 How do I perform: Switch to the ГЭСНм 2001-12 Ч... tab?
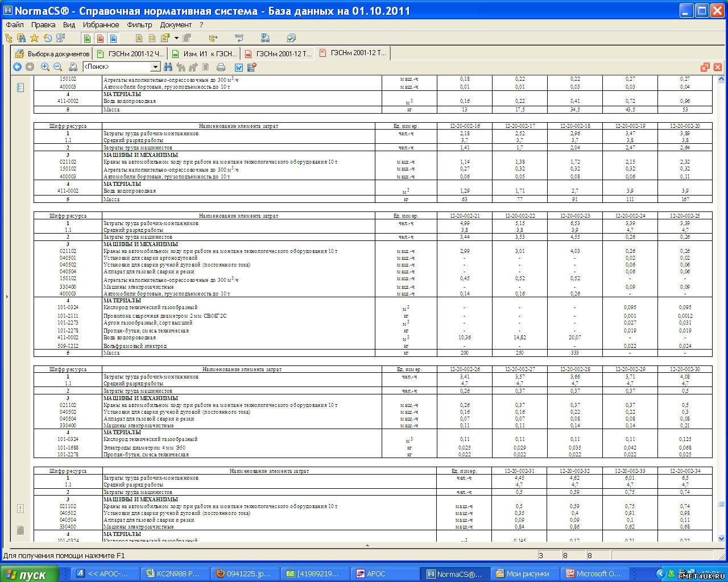[x=130, y=53]
